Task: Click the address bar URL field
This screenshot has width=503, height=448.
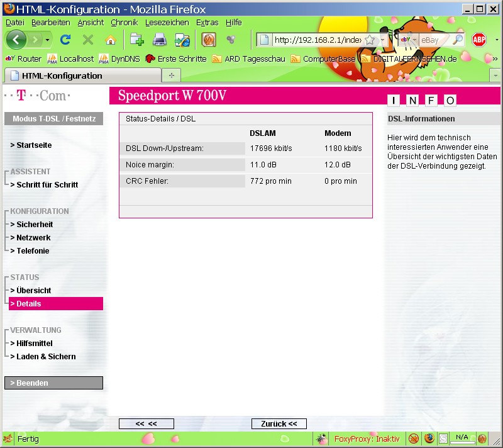Action: [x=317, y=40]
